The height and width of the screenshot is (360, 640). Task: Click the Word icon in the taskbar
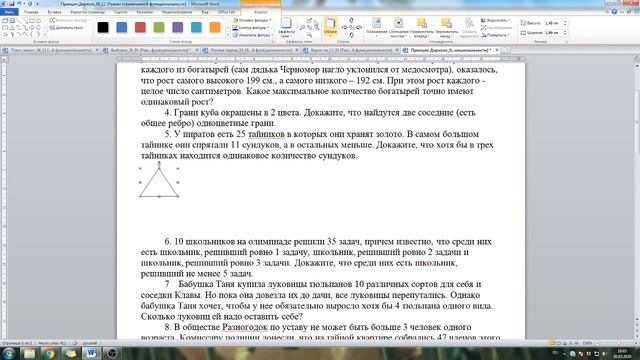91,353
